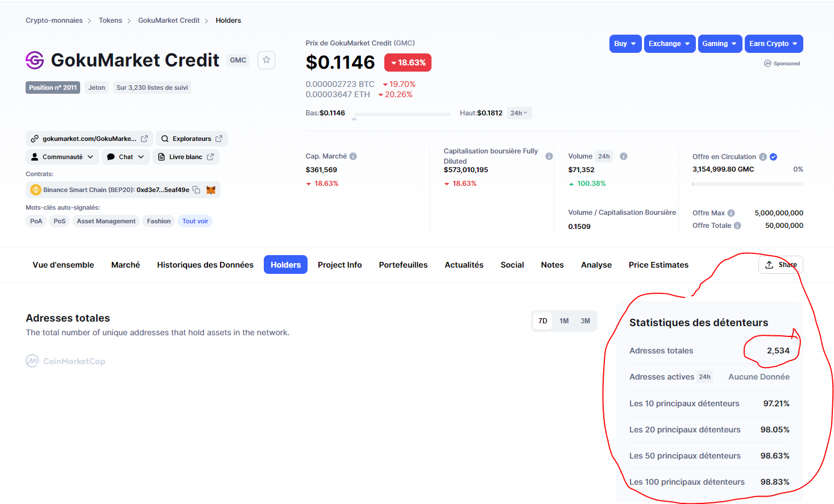Open the Portefeuilles tab

pos(403,265)
